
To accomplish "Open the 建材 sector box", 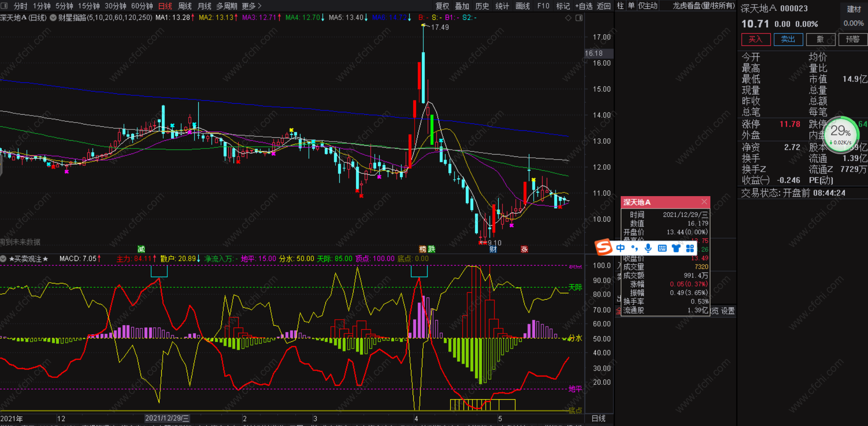I will click(x=854, y=9).
